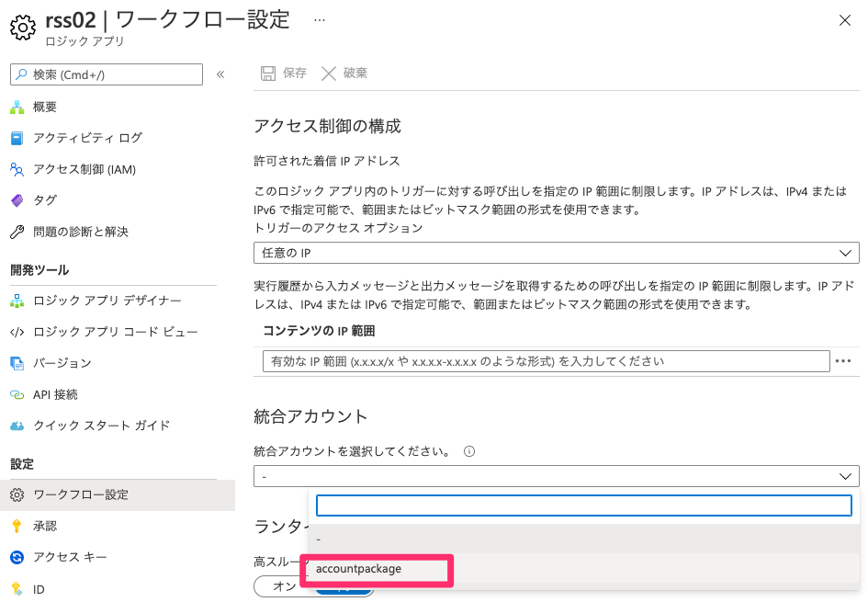Open アクティビティ ログ via its icon
The height and width of the screenshot is (602, 868).
[17, 138]
